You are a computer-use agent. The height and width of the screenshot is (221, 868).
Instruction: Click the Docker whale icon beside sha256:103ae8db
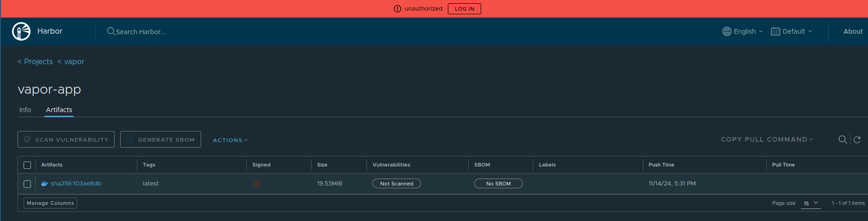click(45, 184)
